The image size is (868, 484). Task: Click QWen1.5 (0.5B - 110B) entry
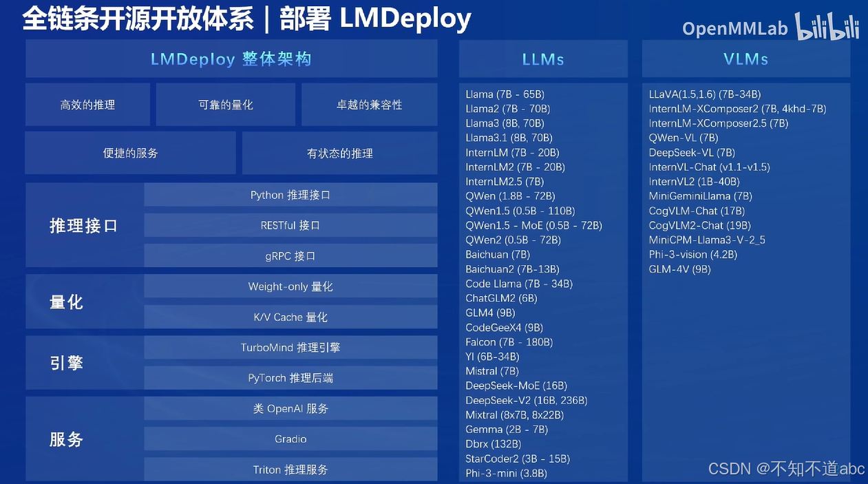point(520,211)
